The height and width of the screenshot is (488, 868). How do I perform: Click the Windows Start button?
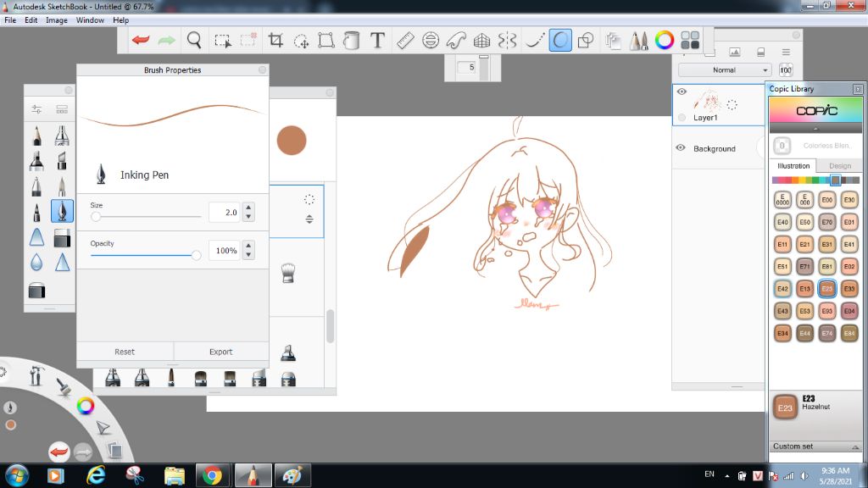tap(17, 475)
